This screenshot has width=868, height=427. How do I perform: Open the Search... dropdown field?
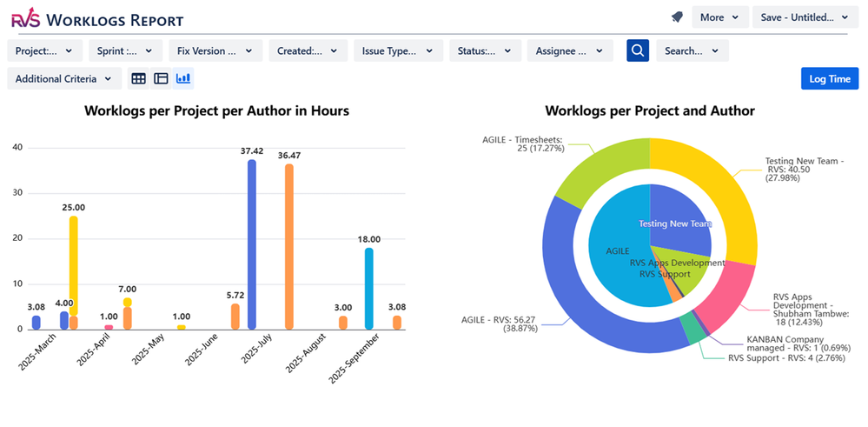click(x=692, y=51)
